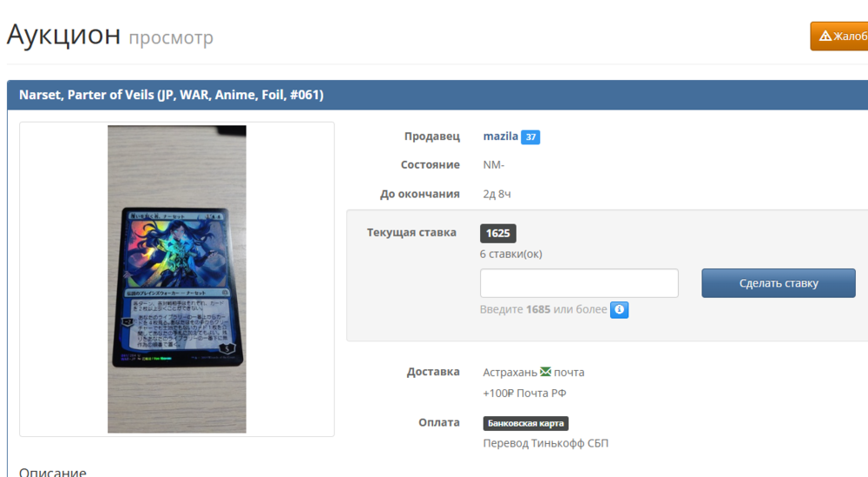Image resolution: width=868 pixels, height=477 pixels.
Task: Click the remaining time 2д 8ч
Action: (496, 195)
